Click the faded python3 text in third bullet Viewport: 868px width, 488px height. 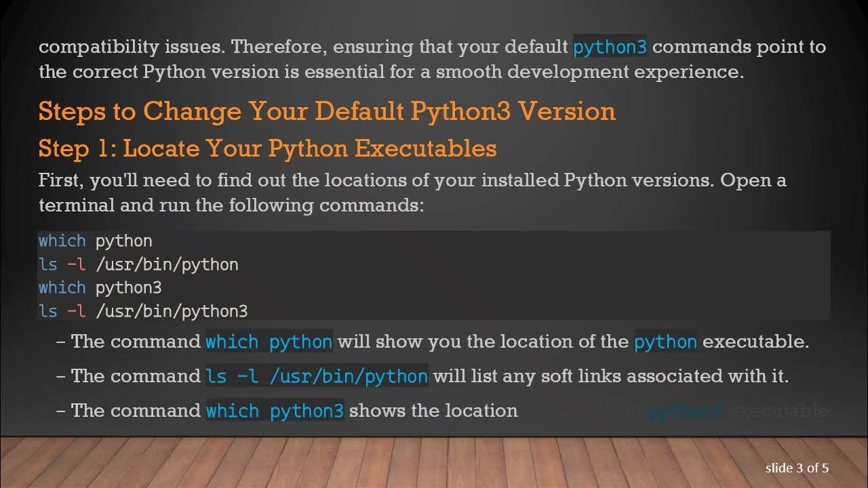point(684,411)
